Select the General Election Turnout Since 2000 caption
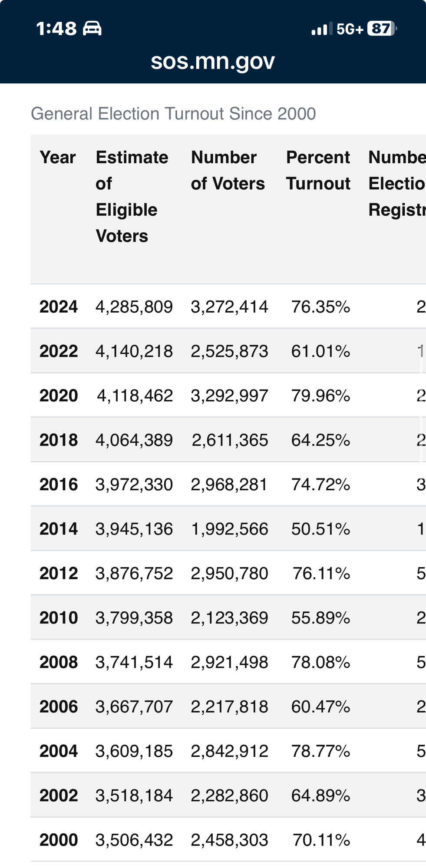426x868 pixels. pos(173,114)
